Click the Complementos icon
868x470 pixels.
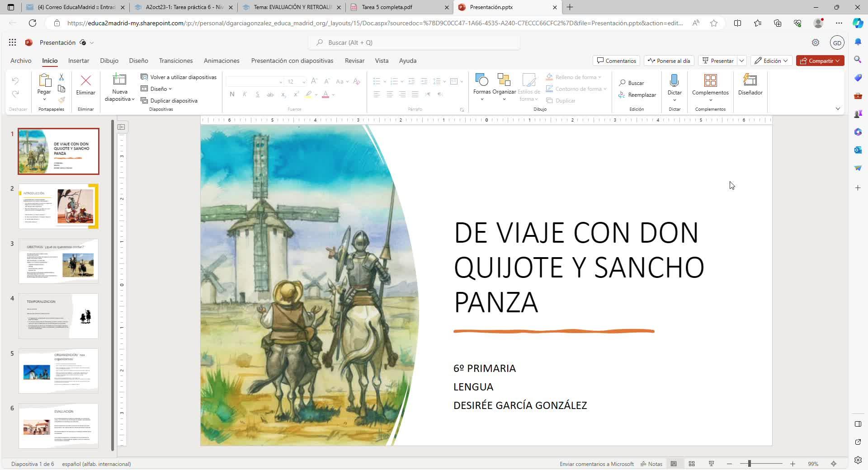[710, 81]
